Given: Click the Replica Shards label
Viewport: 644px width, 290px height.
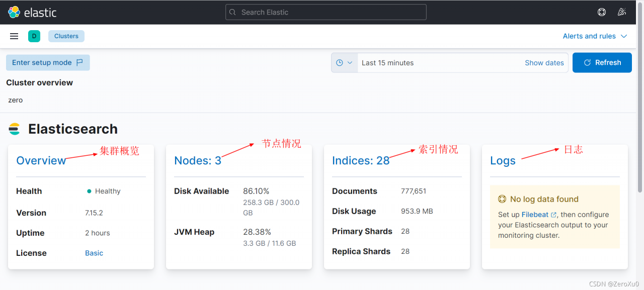Looking at the screenshot, I should (x=361, y=251).
